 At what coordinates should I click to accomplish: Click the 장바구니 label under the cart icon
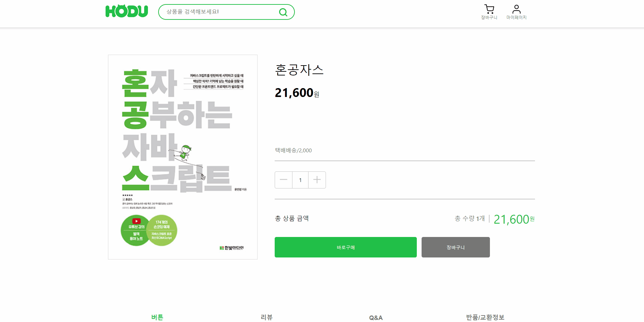point(489,17)
